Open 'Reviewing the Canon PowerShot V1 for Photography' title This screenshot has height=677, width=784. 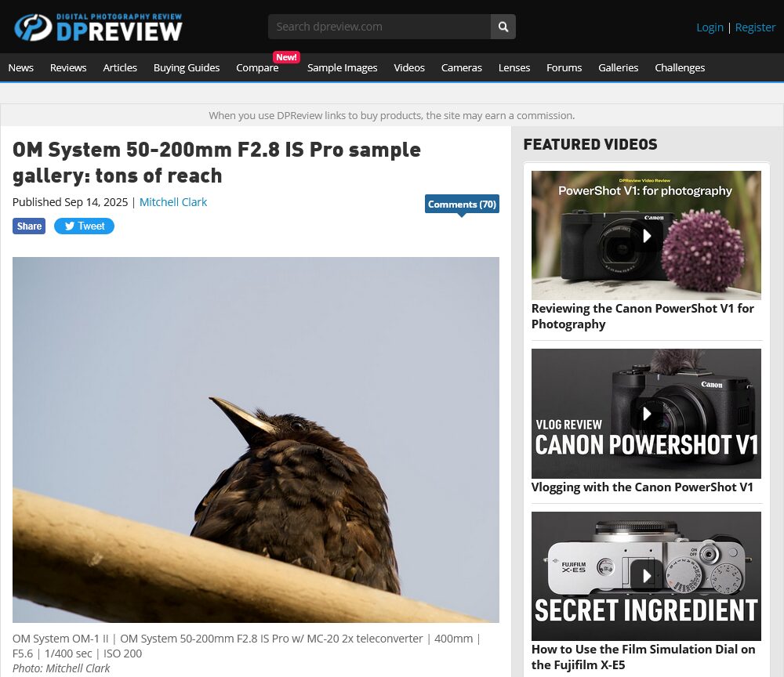(x=643, y=317)
